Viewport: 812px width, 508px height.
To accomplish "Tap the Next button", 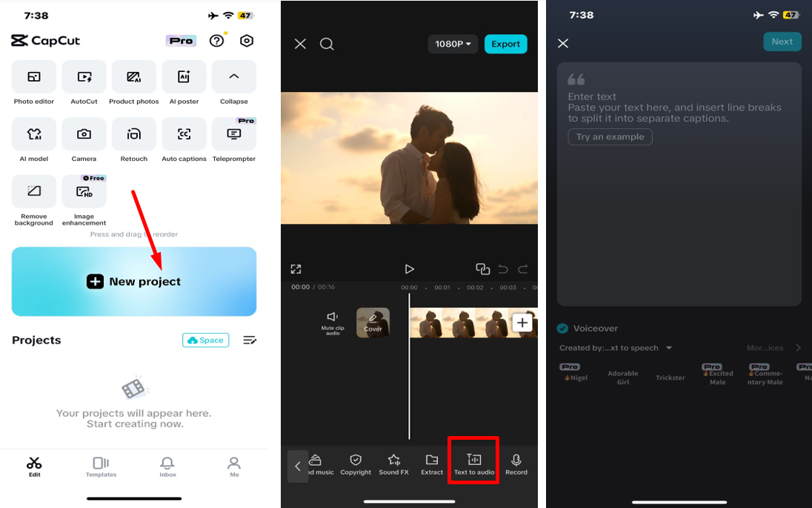I will (x=782, y=42).
